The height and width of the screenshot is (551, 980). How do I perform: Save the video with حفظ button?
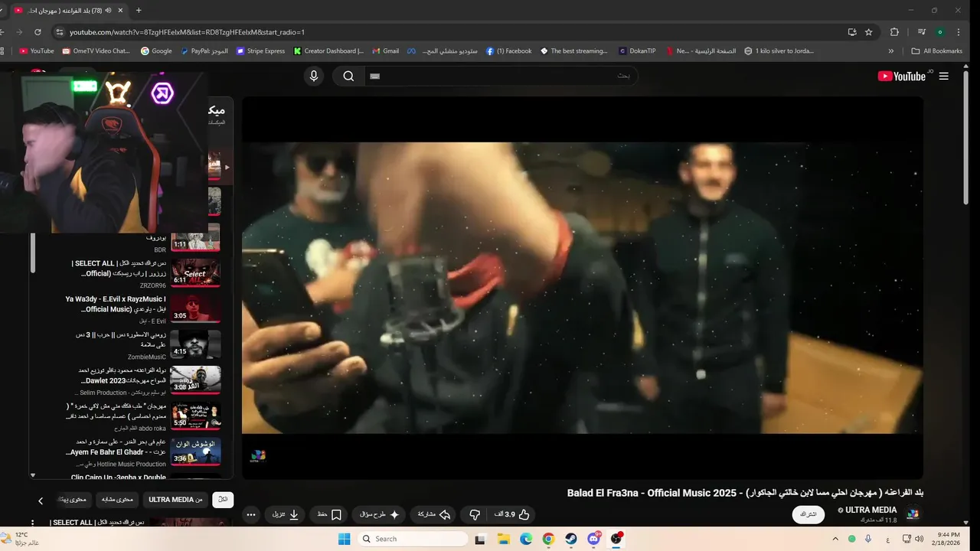click(x=330, y=515)
